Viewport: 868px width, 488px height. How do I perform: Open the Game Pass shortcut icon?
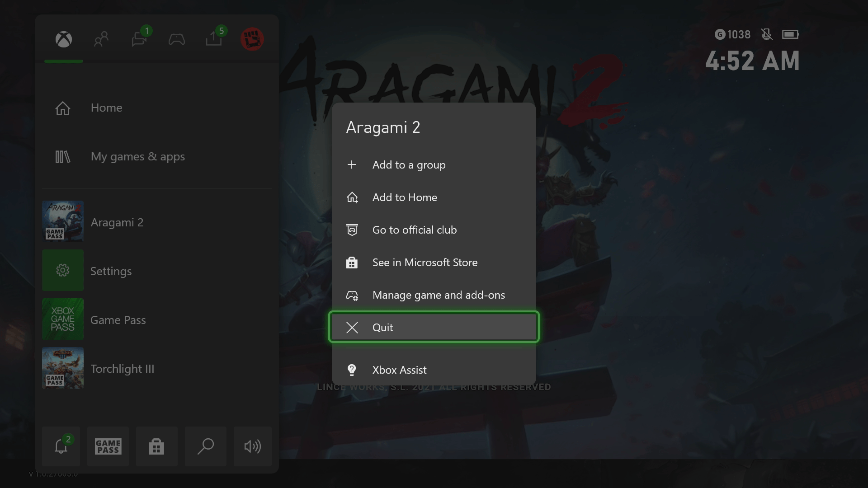(108, 446)
